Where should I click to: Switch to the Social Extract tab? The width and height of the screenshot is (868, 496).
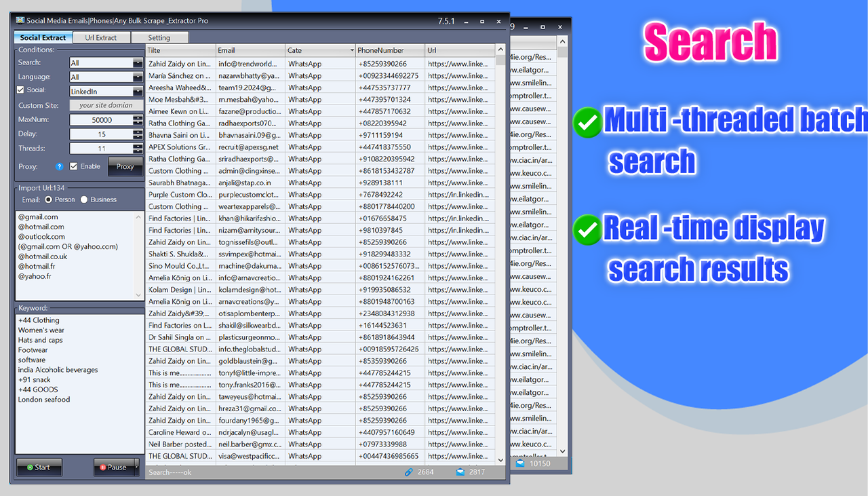43,38
